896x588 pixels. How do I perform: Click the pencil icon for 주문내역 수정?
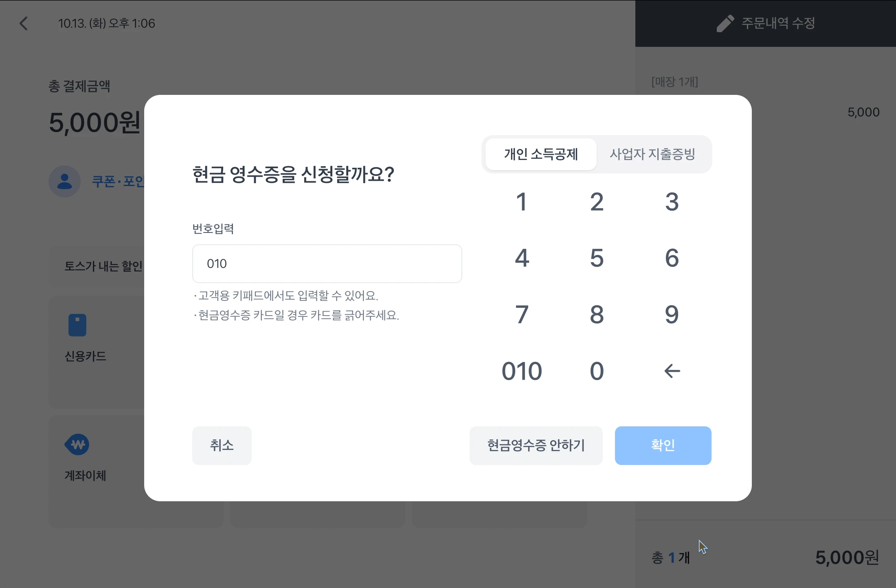click(725, 23)
